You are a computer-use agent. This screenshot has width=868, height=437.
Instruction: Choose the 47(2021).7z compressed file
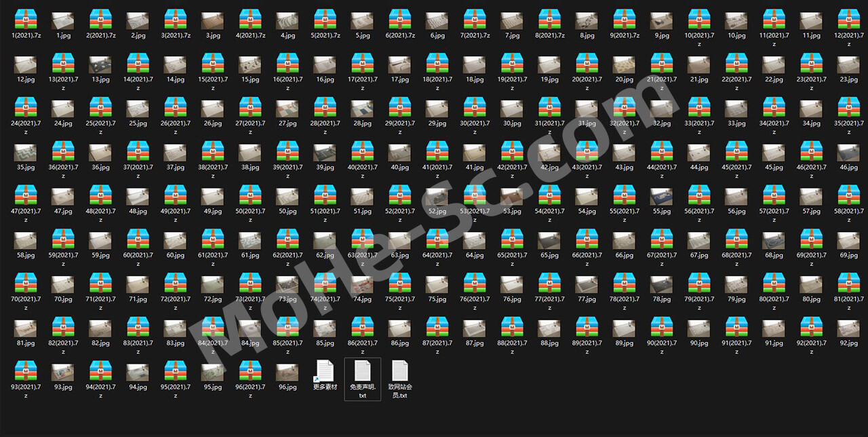pyautogui.click(x=26, y=195)
